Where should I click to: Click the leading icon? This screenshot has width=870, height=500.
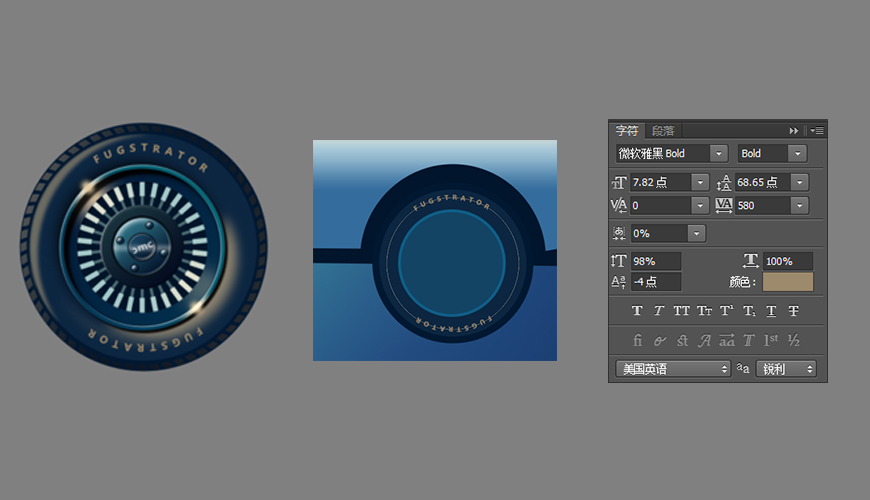click(x=724, y=183)
